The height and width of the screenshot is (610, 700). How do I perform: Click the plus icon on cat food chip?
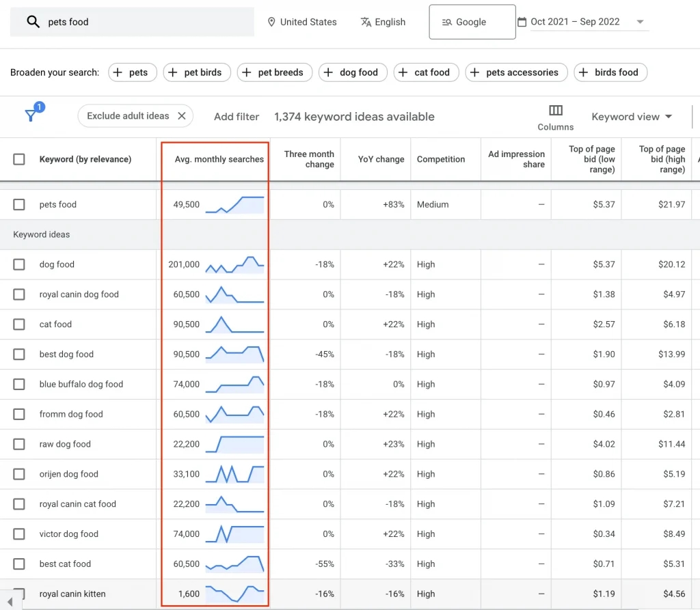(x=403, y=72)
